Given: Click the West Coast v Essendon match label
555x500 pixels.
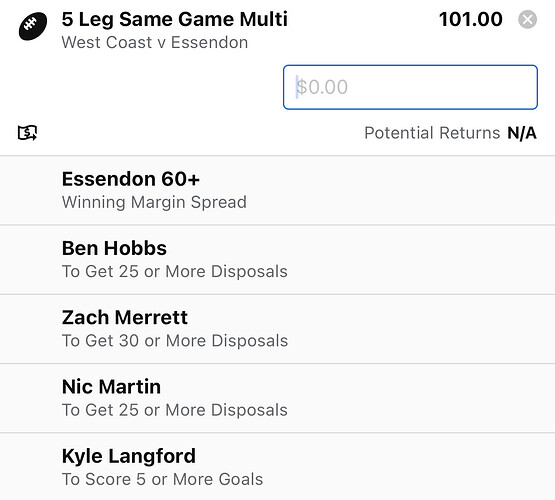Looking at the screenshot, I should click(x=155, y=42).
